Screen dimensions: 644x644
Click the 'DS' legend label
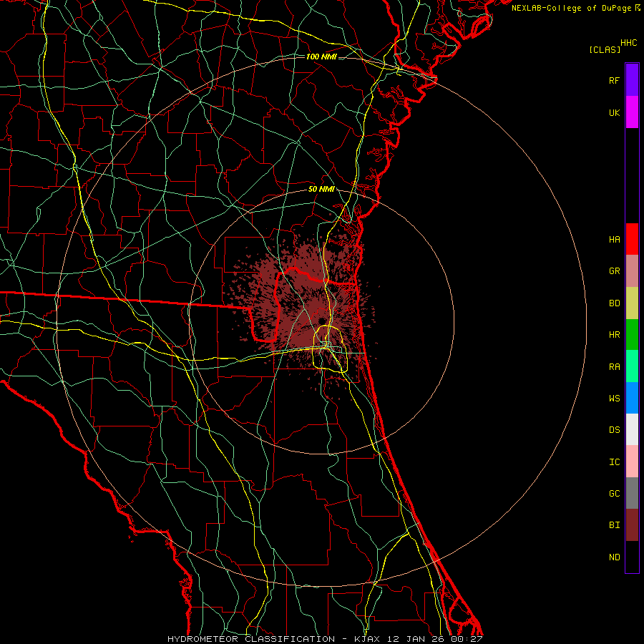coord(615,430)
